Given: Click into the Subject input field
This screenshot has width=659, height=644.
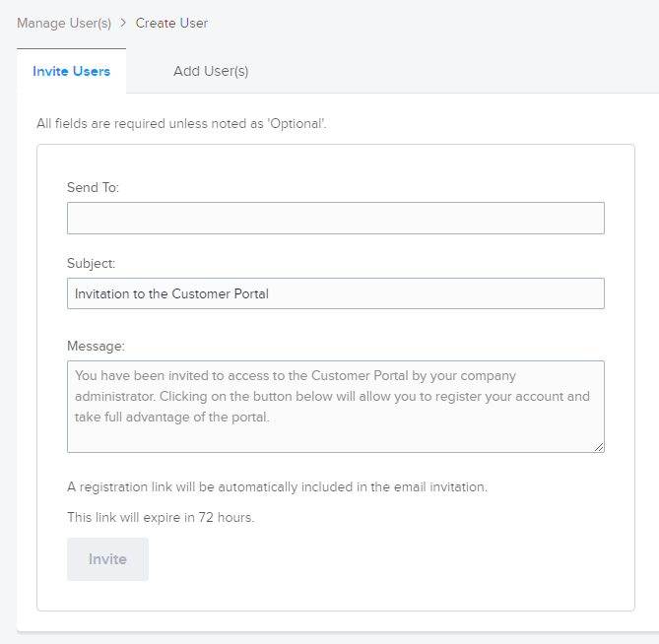Looking at the screenshot, I should 336,293.
